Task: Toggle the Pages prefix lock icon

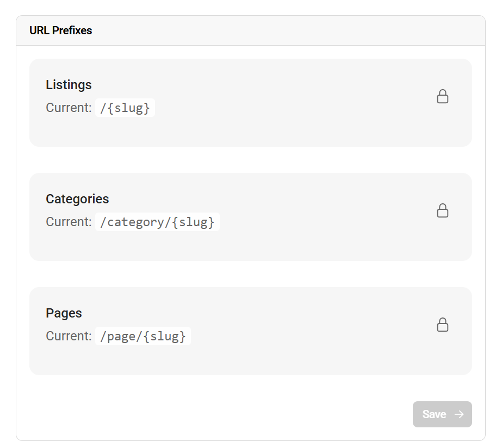Action: coord(443,325)
